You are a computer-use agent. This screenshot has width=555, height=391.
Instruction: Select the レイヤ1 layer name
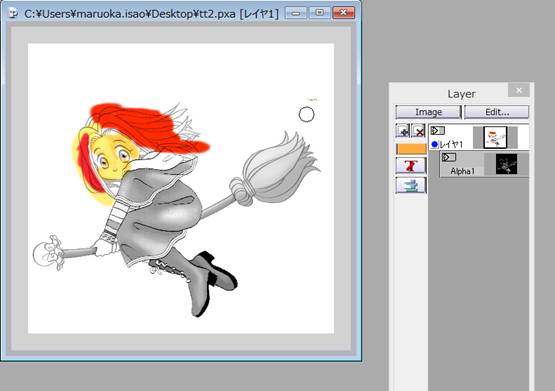(x=451, y=144)
